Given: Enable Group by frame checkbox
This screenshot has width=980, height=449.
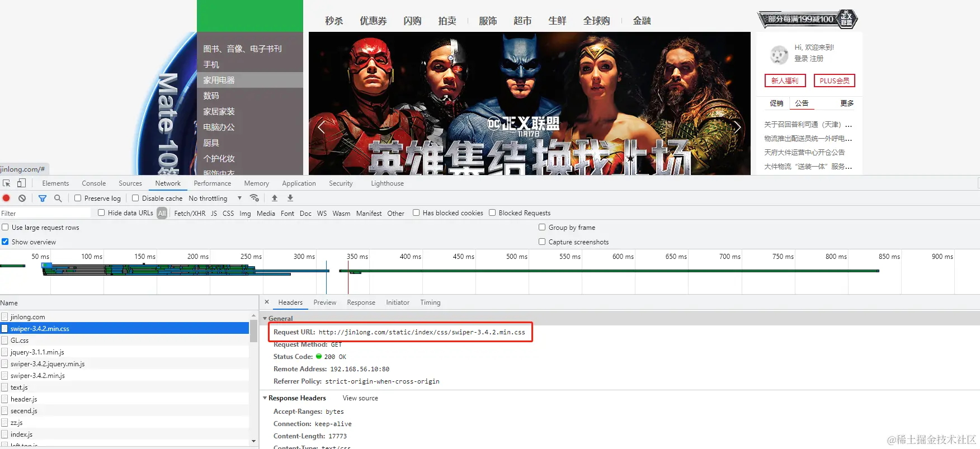Looking at the screenshot, I should pos(542,227).
